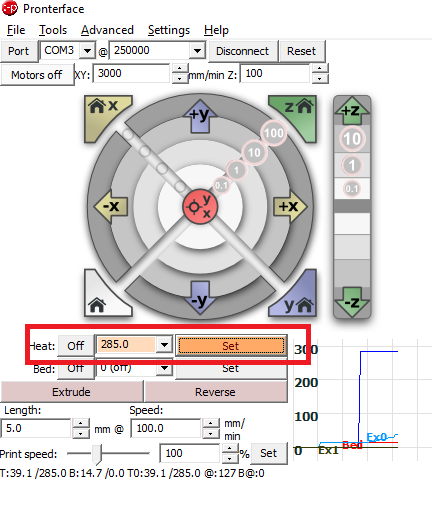Turn the Bed heater Off
The width and height of the screenshot is (432, 507).
(x=76, y=369)
